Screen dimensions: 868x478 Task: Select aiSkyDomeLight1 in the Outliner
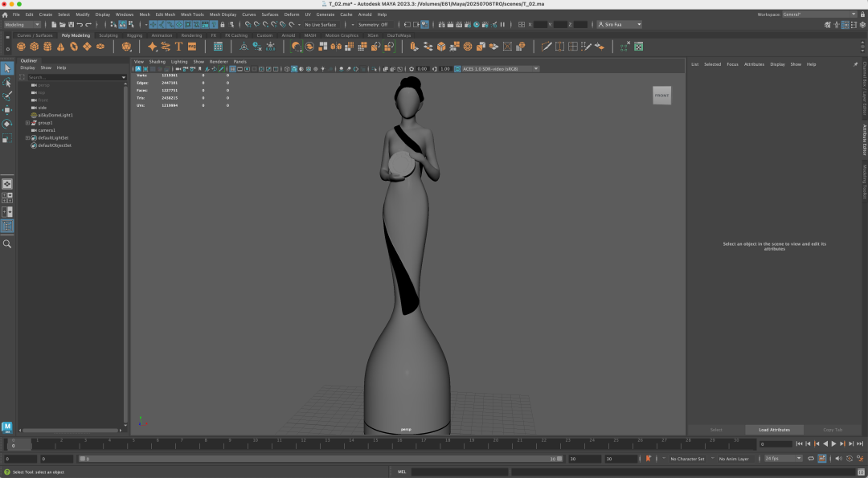[55, 115]
